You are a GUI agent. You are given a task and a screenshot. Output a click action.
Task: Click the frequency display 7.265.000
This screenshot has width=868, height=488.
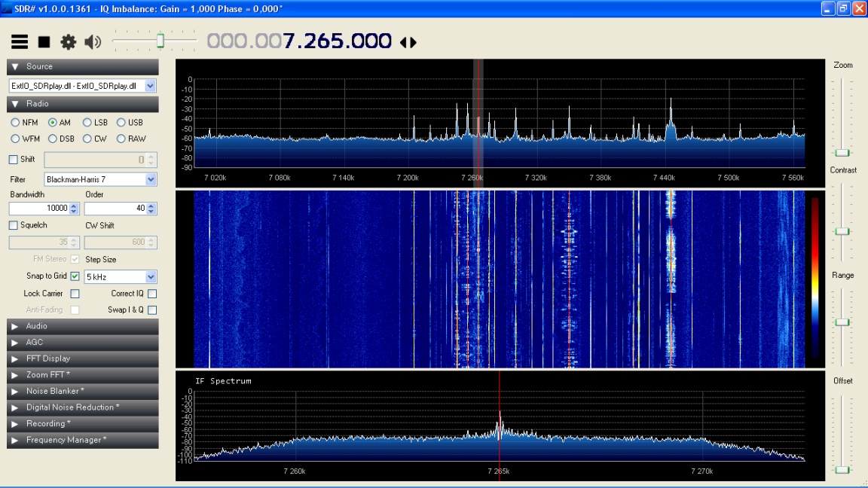tap(299, 41)
